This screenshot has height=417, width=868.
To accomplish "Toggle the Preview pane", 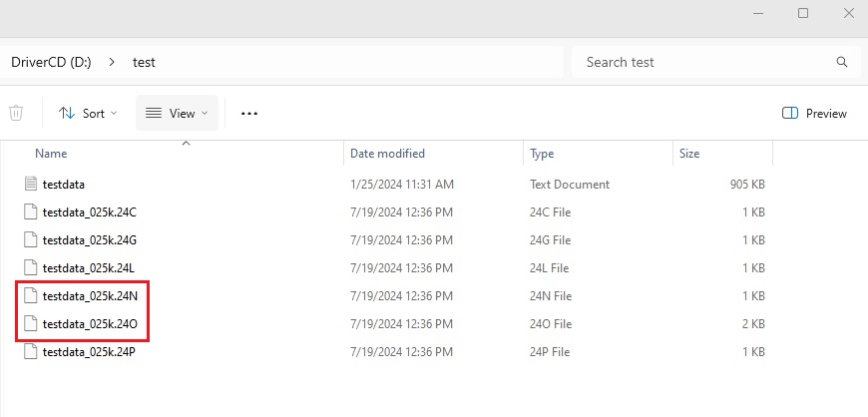I will [814, 114].
